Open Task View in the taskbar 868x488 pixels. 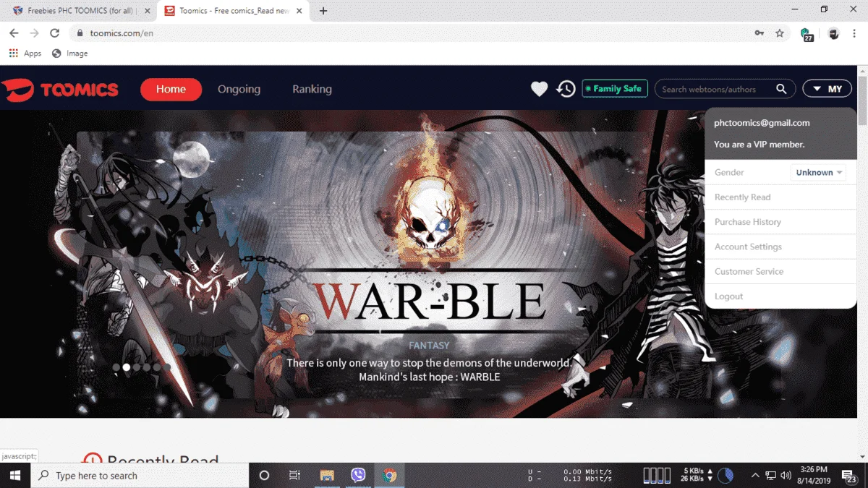coord(294,475)
